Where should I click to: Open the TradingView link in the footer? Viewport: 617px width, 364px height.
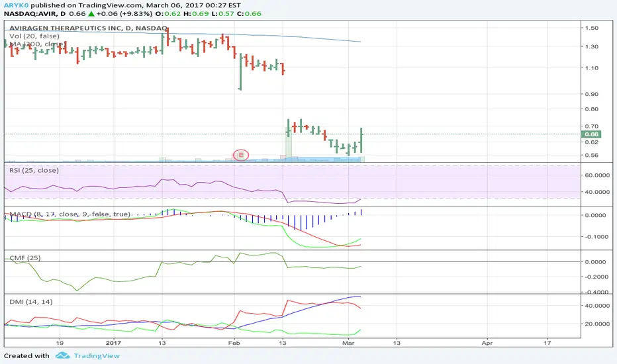(x=97, y=356)
